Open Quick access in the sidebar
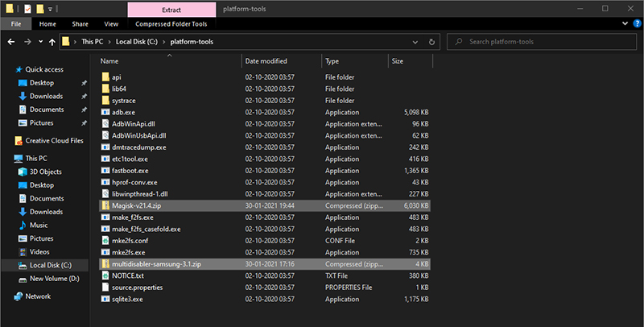 point(44,69)
